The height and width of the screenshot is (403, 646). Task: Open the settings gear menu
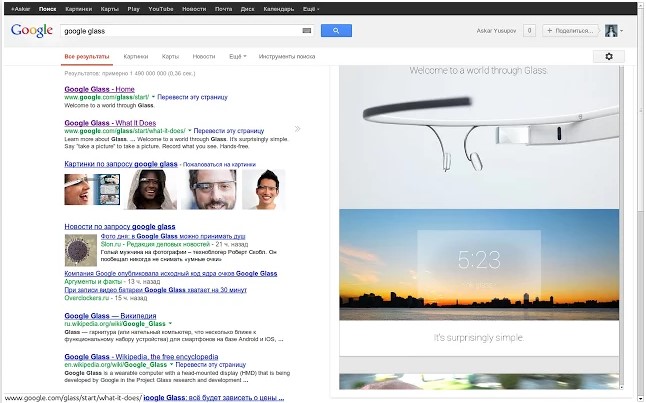click(608, 56)
